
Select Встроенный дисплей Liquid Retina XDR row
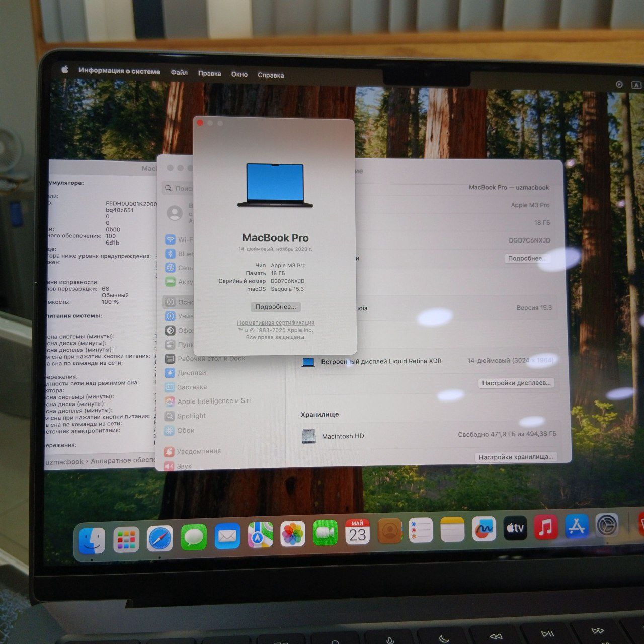tap(428, 361)
